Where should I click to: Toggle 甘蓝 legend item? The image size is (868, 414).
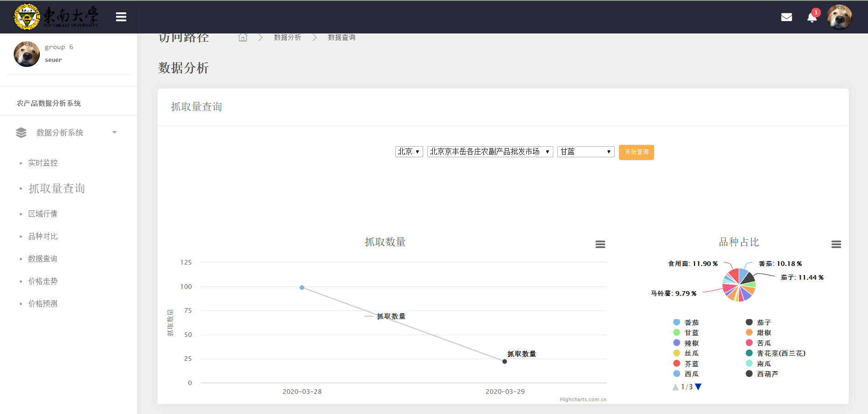tap(686, 332)
